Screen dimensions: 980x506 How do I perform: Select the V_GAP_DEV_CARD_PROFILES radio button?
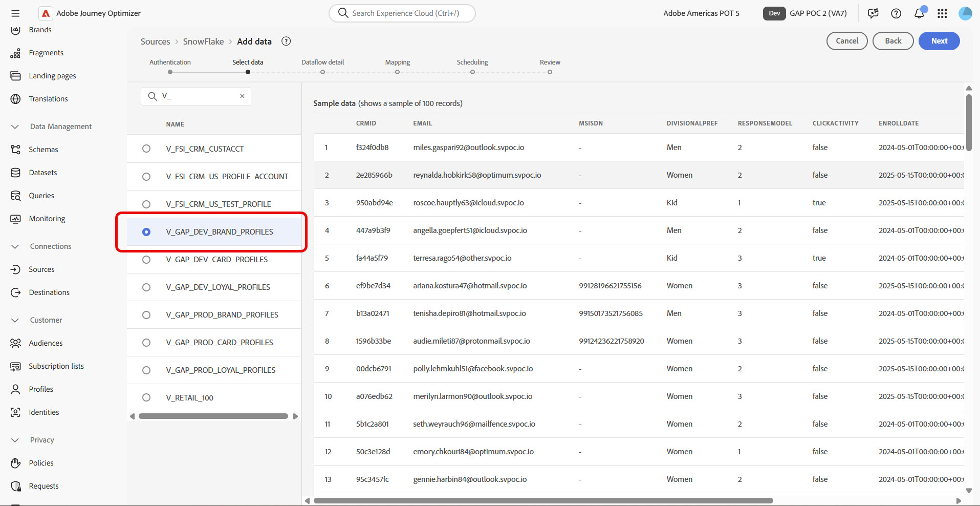click(x=146, y=260)
